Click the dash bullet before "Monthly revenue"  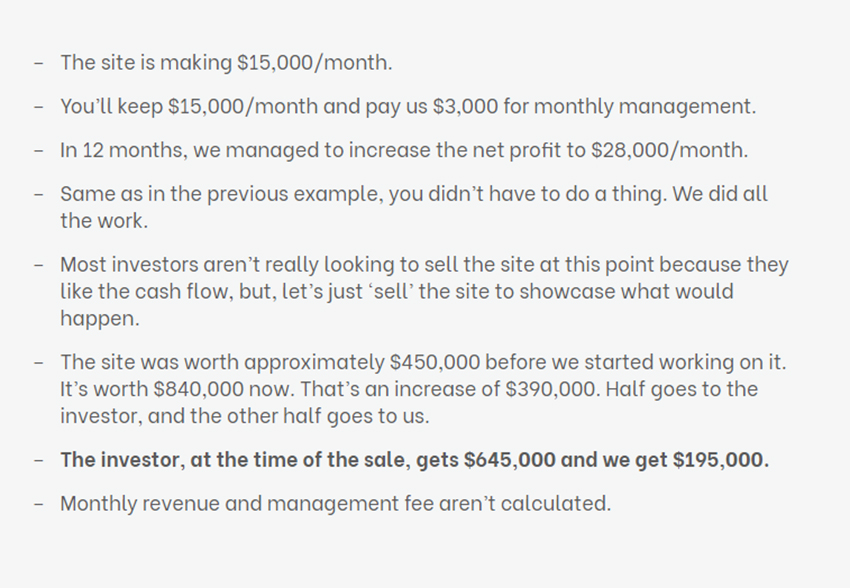pyautogui.click(x=38, y=504)
